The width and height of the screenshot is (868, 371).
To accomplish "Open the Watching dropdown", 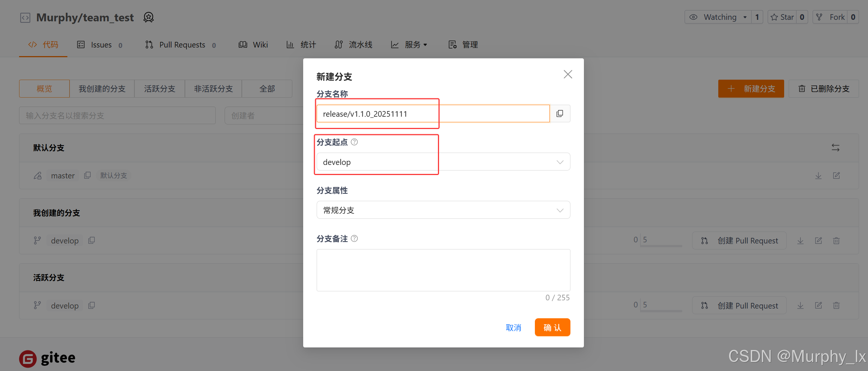I will coord(718,17).
